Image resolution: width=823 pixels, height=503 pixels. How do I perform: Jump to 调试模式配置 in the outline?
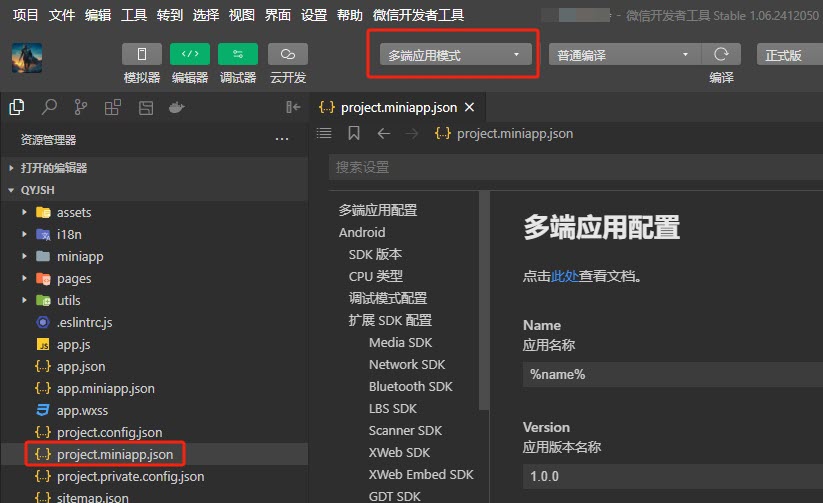tap(388, 298)
